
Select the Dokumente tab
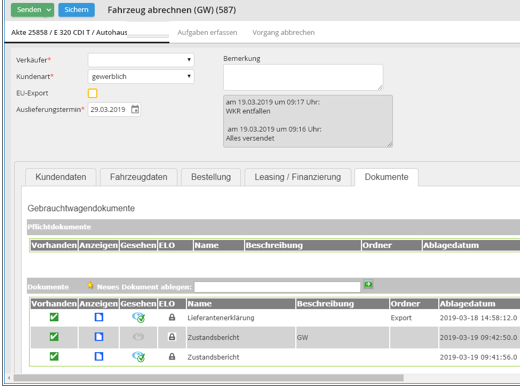tap(386, 177)
